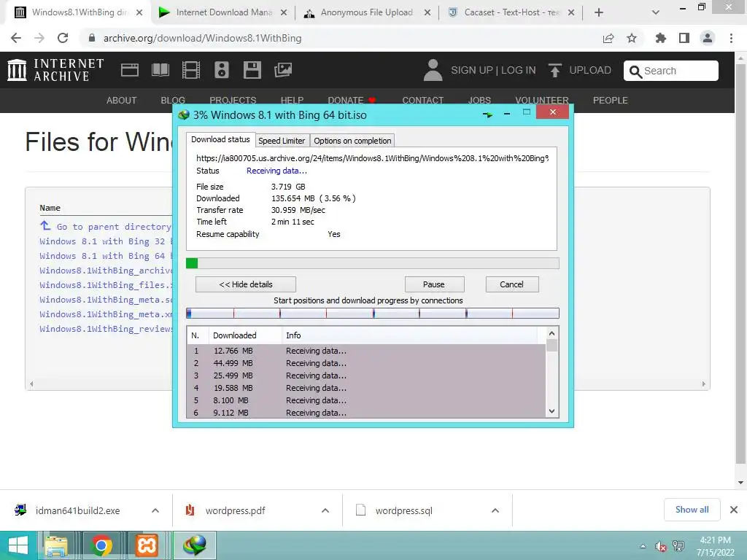Cancel the download
This screenshot has width=747, height=560.
click(x=511, y=284)
